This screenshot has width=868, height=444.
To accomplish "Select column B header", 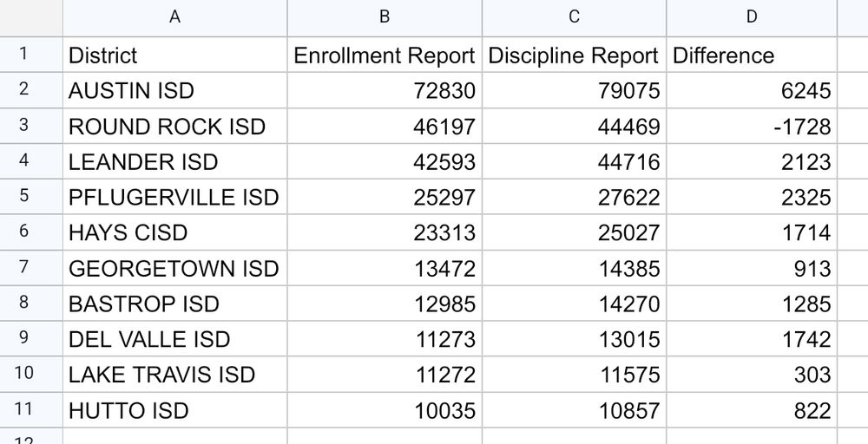I will click(385, 17).
